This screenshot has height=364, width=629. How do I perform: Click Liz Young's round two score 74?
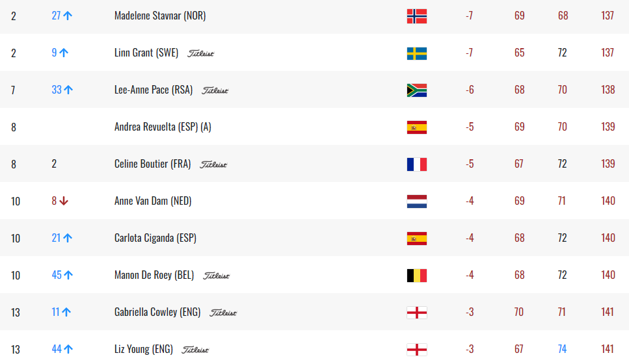562,349
